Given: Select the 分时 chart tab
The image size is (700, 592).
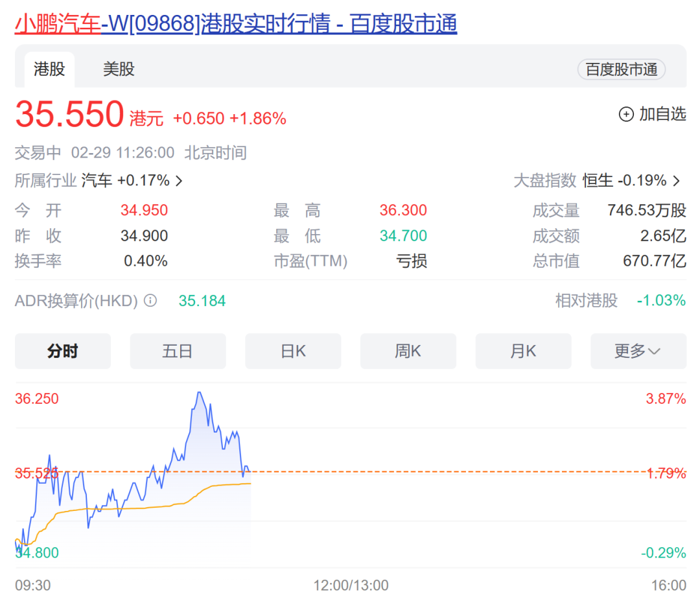Looking at the screenshot, I should pyautogui.click(x=62, y=351).
